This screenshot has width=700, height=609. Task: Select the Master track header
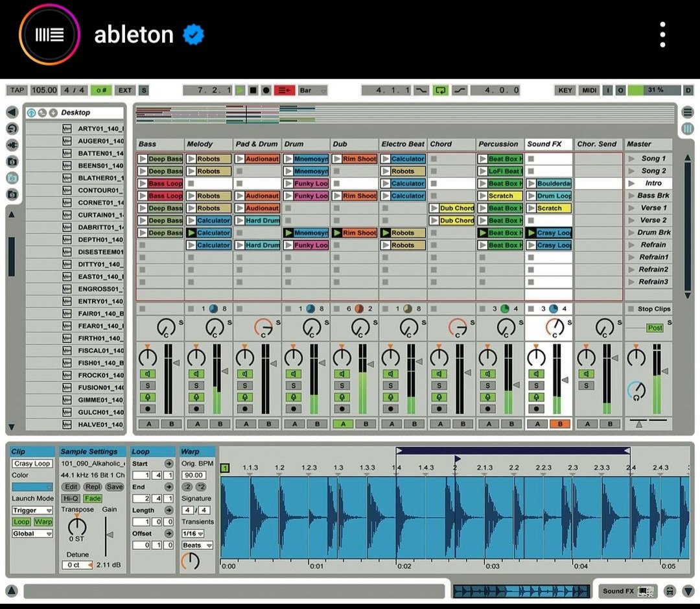(648, 145)
